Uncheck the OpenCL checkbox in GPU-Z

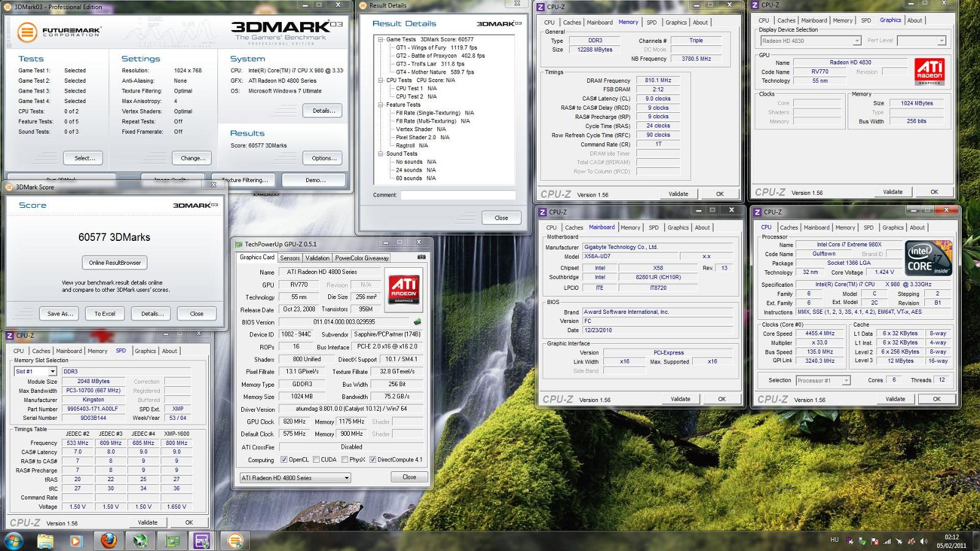(284, 460)
